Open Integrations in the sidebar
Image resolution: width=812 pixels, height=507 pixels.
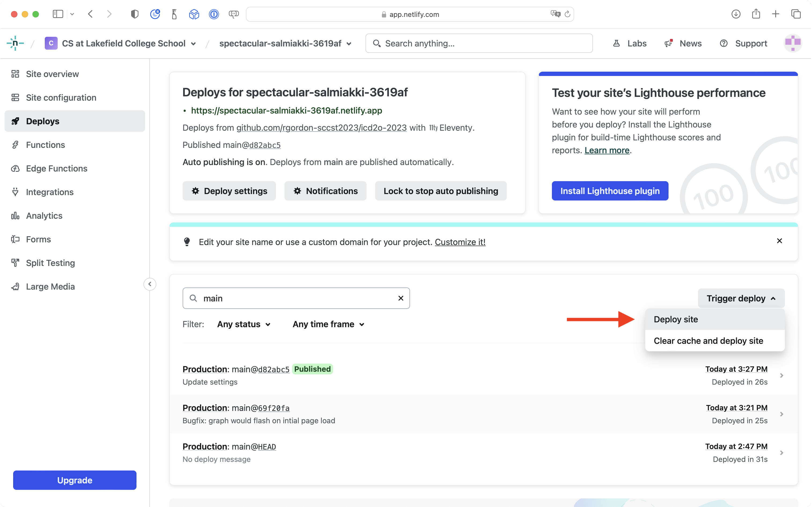pyautogui.click(x=75, y=192)
